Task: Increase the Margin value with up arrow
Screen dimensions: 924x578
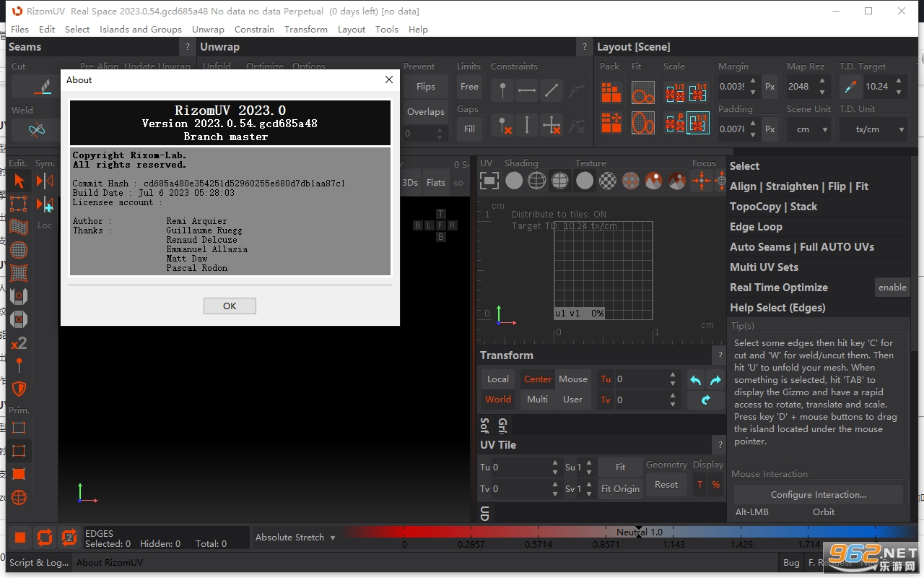Action: pyautogui.click(x=753, y=82)
